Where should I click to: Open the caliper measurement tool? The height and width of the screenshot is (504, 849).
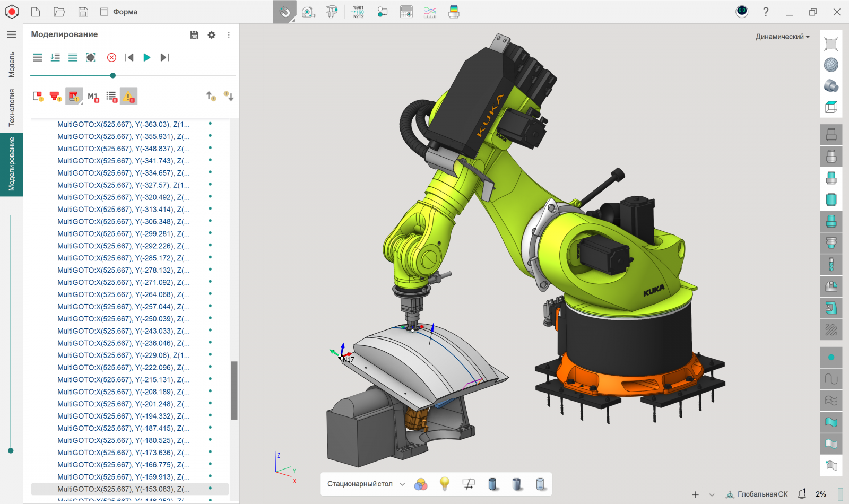[332, 12]
